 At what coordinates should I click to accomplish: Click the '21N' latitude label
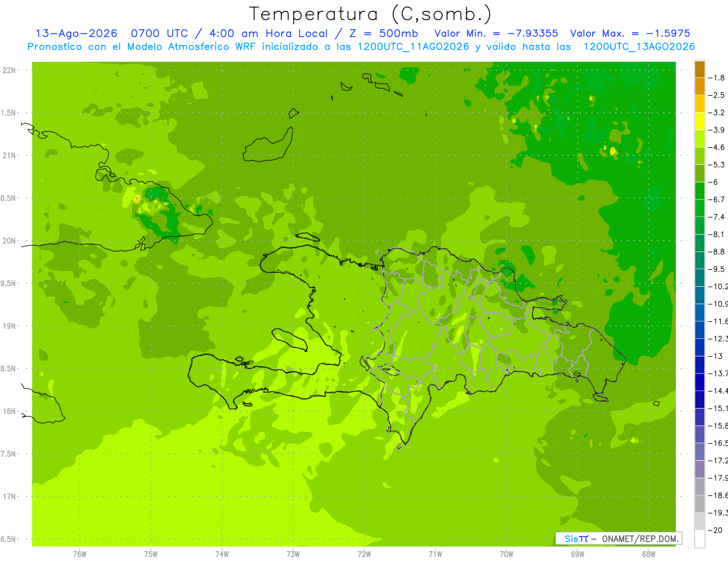coord(9,155)
